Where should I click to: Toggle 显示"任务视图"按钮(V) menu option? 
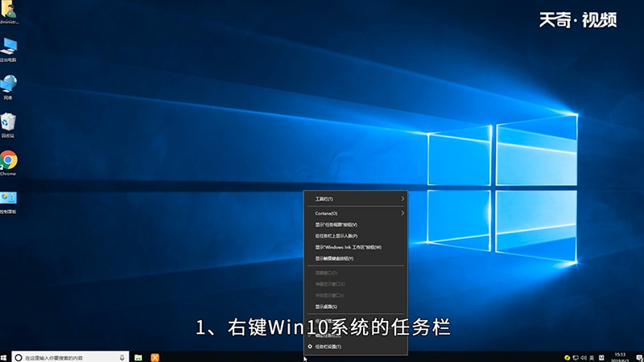click(x=356, y=224)
